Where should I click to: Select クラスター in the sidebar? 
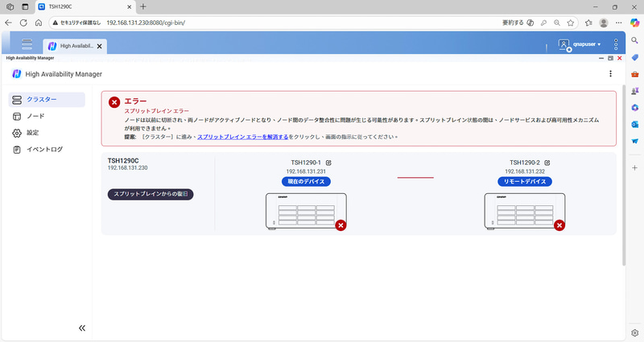[47, 99]
